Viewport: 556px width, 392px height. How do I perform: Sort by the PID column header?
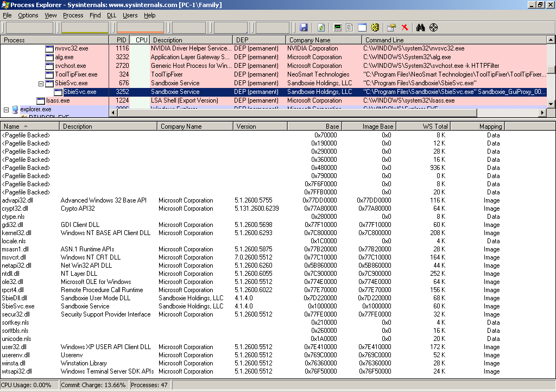119,40
